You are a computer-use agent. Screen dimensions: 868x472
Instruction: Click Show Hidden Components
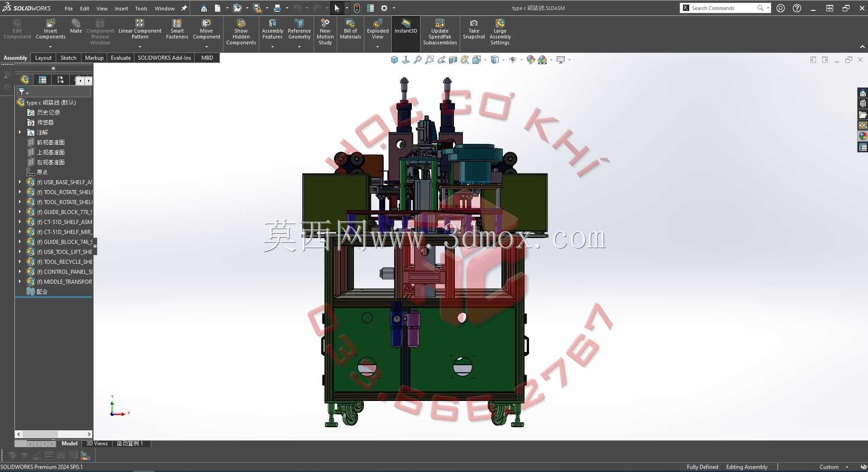click(x=241, y=32)
